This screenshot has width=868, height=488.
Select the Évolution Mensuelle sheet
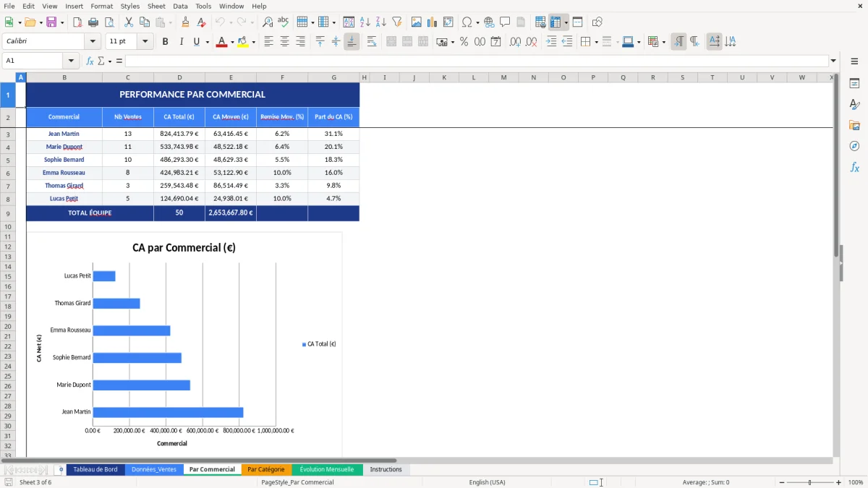tap(327, 468)
